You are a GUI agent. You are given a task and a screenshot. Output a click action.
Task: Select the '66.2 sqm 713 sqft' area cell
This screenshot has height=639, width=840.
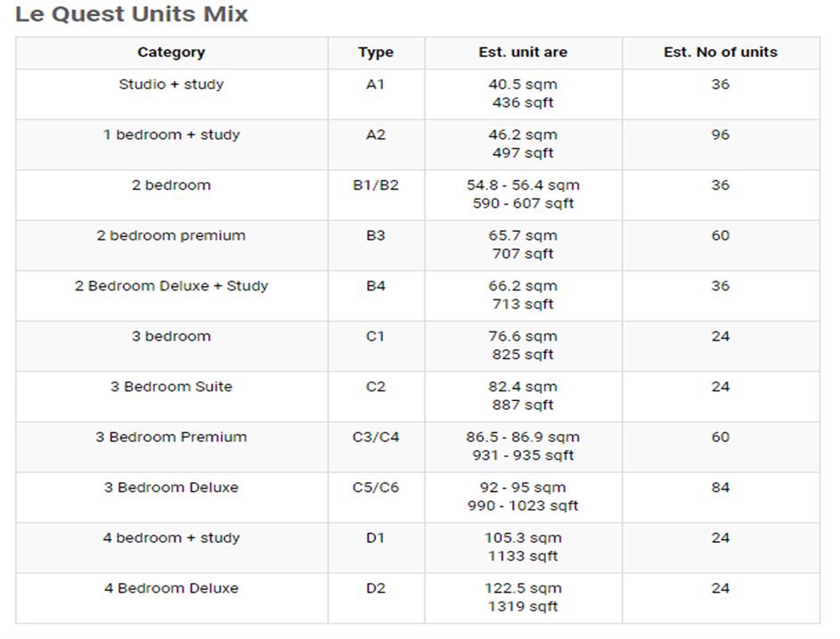click(523, 295)
